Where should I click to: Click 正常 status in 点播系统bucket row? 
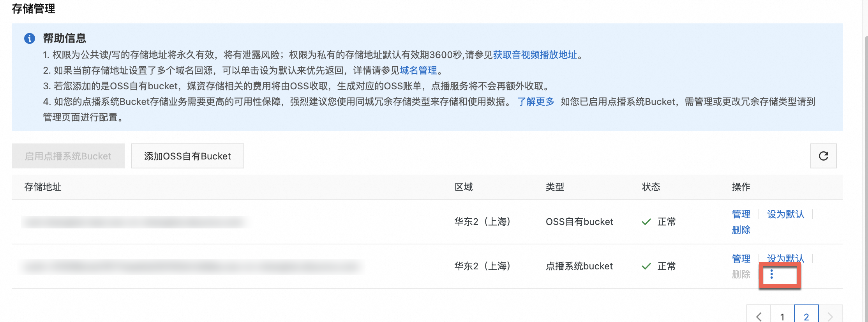pyautogui.click(x=667, y=266)
